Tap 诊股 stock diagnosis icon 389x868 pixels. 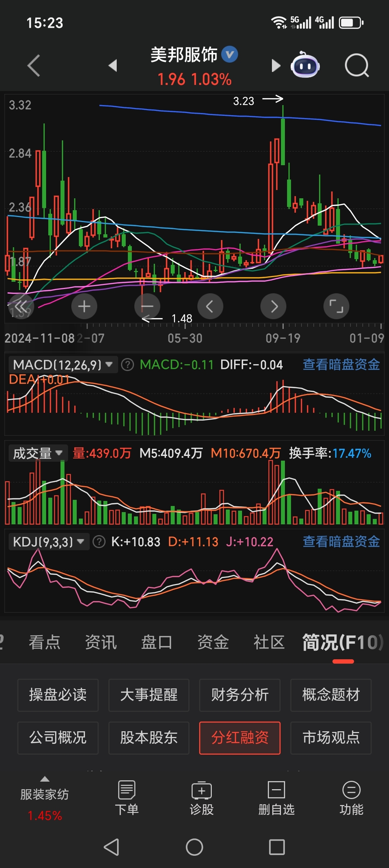[202, 798]
